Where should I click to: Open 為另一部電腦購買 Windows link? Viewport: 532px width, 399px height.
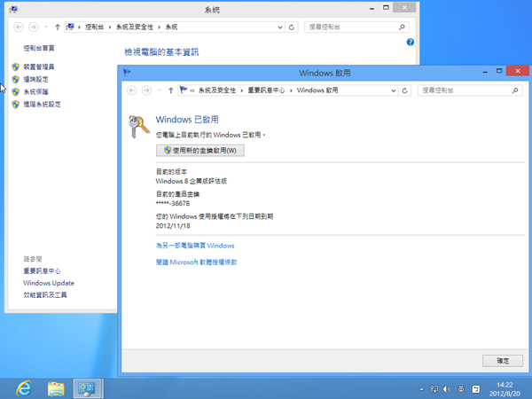click(x=194, y=245)
